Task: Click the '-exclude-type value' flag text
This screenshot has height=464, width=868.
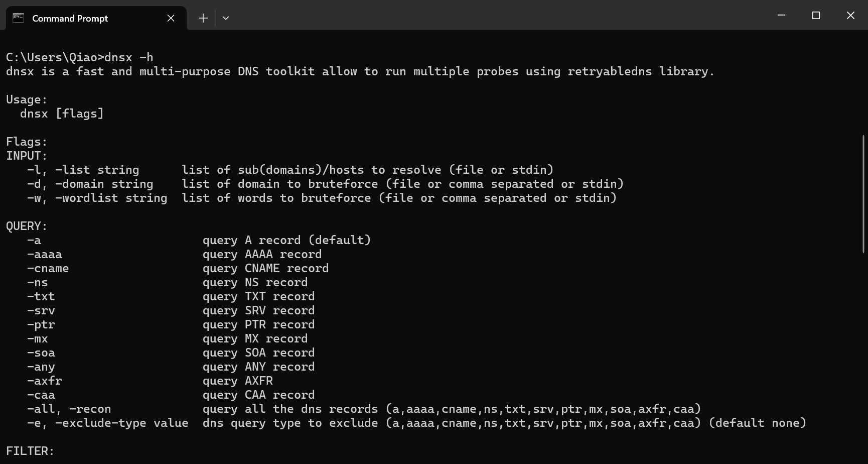Action: [121, 423]
